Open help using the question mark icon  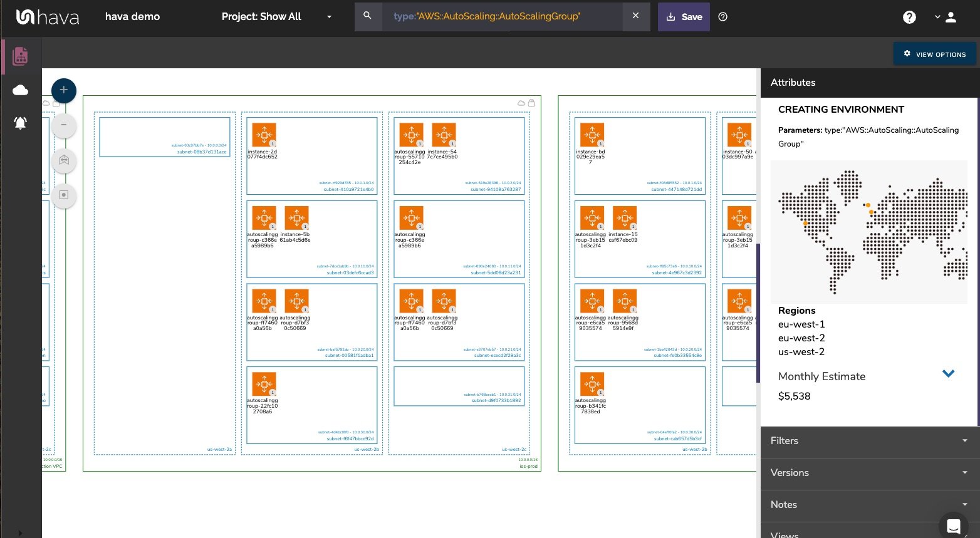click(909, 17)
